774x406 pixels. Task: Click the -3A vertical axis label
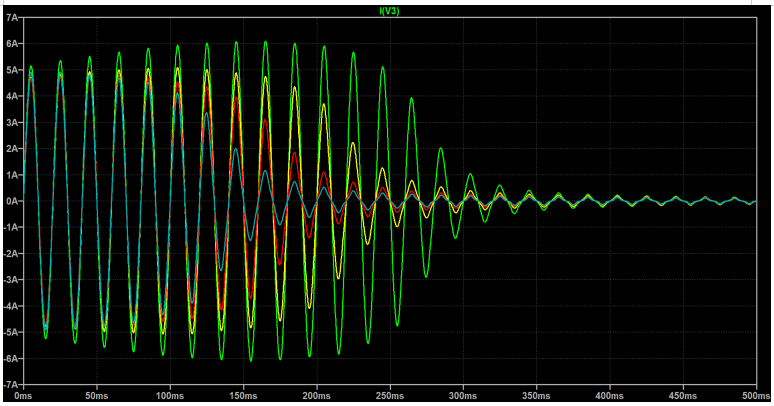(x=11, y=280)
